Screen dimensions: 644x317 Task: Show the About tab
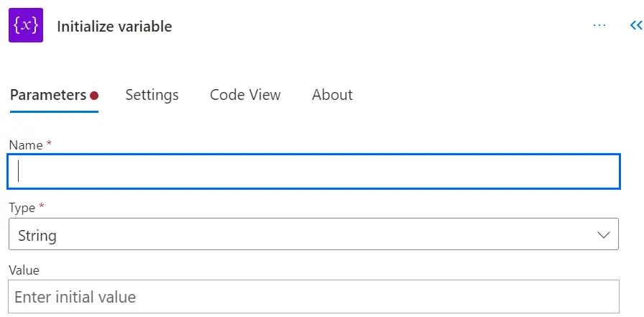(x=332, y=95)
